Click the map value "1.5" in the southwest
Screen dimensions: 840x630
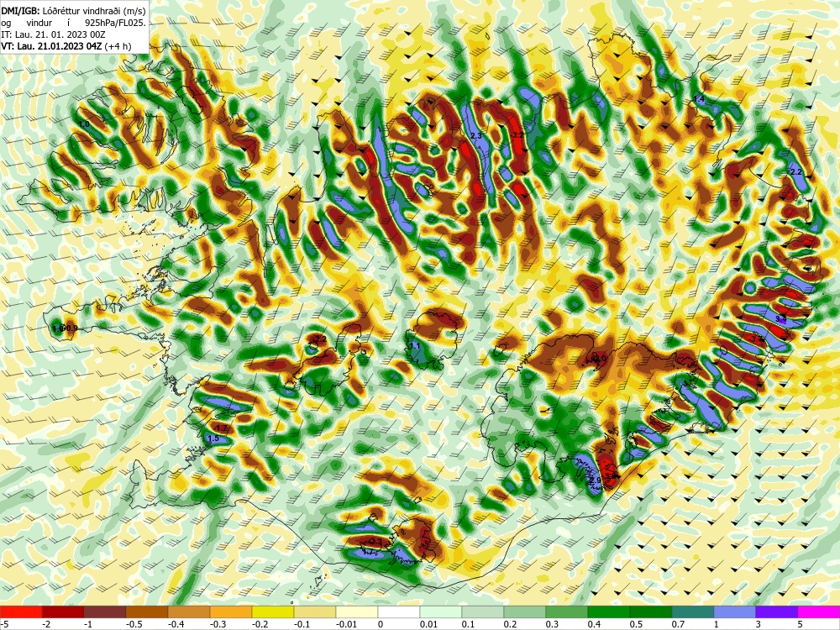pos(213,438)
